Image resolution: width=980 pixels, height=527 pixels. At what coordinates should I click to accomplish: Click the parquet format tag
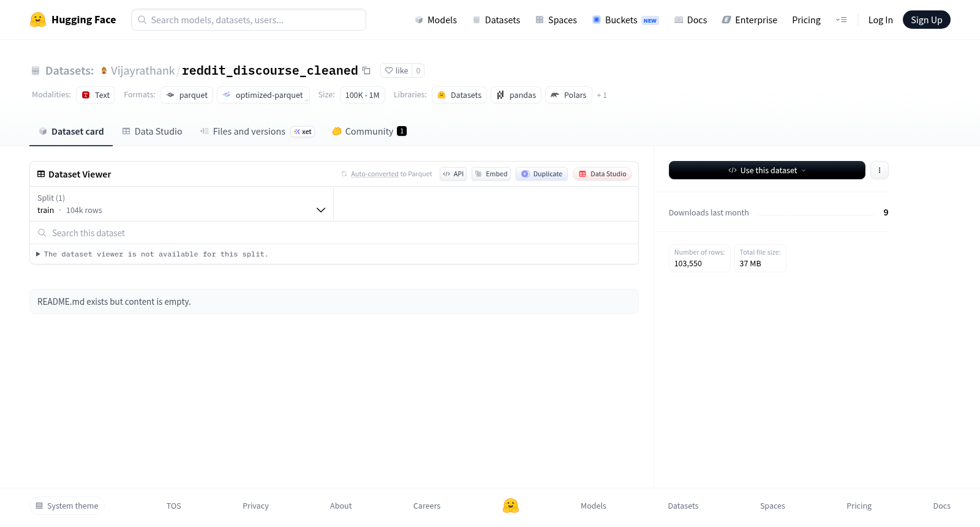187,95
